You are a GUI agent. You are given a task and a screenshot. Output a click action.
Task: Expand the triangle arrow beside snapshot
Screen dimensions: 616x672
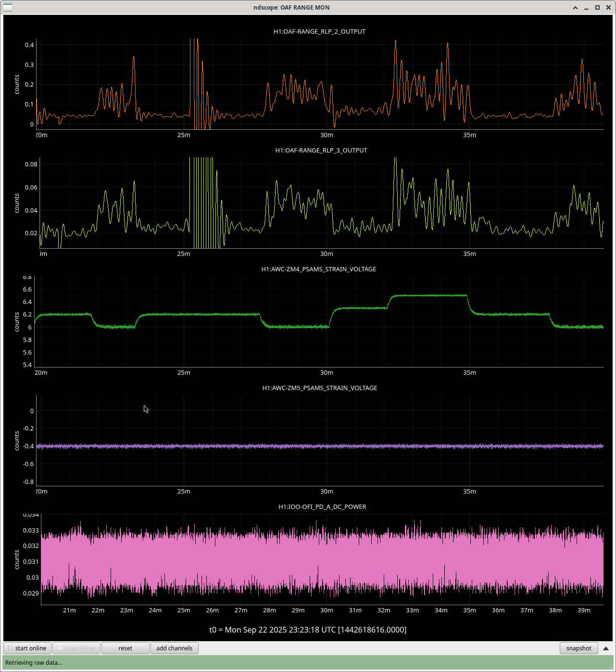[x=606, y=648]
